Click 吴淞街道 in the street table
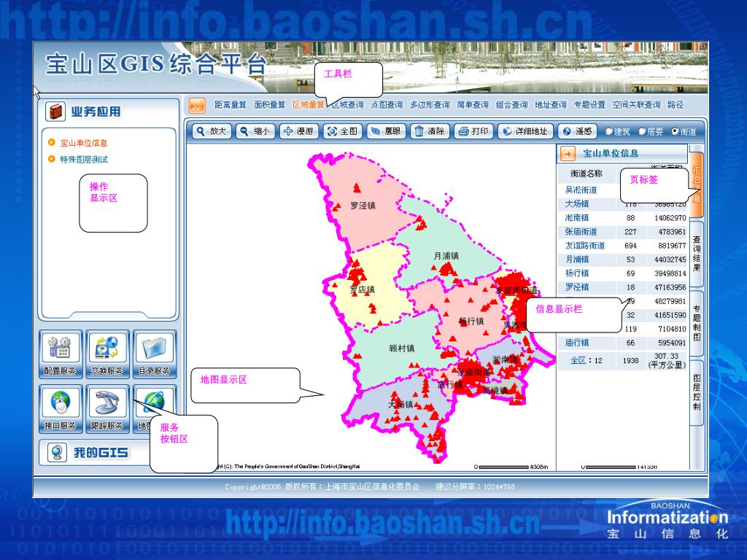Viewport: 747px width, 560px height. click(x=581, y=190)
